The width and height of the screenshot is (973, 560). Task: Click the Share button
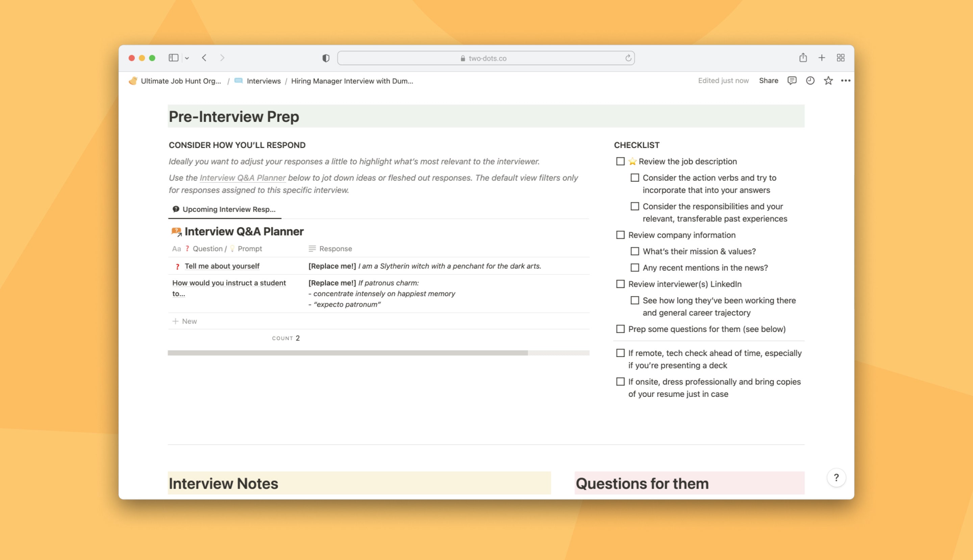tap(768, 80)
